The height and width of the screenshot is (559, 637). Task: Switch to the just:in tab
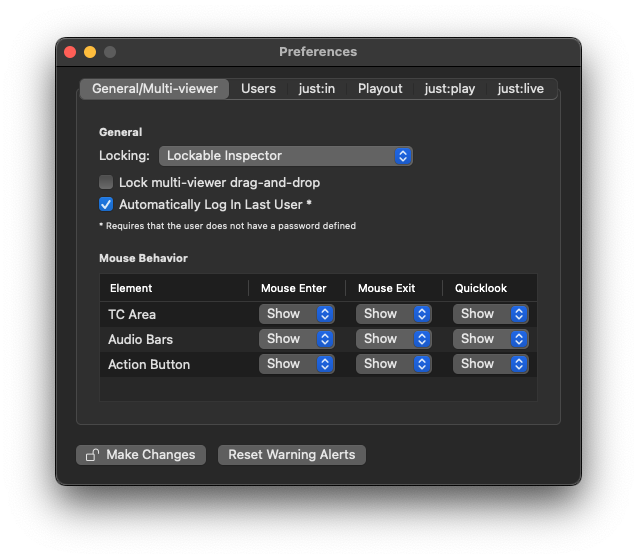tap(317, 89)
